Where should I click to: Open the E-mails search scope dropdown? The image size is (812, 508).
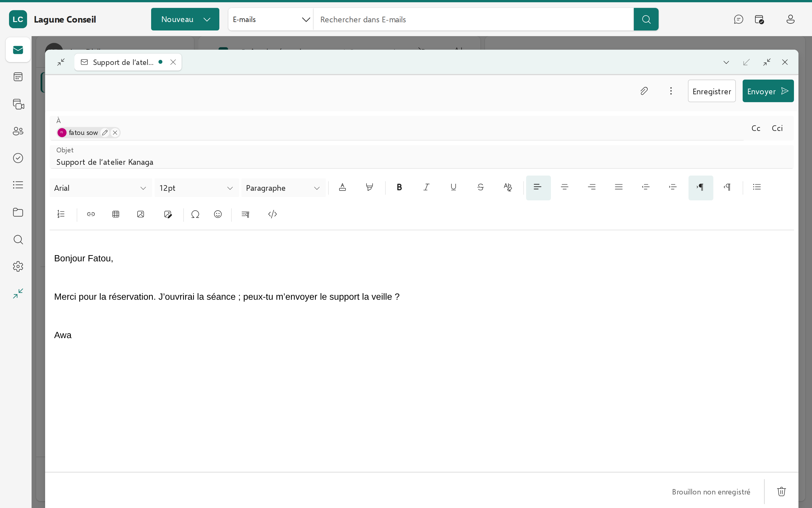[x=271, y=19]
